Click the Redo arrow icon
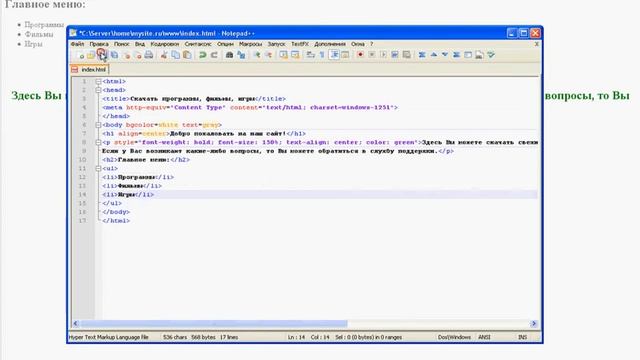The image size is (640, 360). (214, 55)
